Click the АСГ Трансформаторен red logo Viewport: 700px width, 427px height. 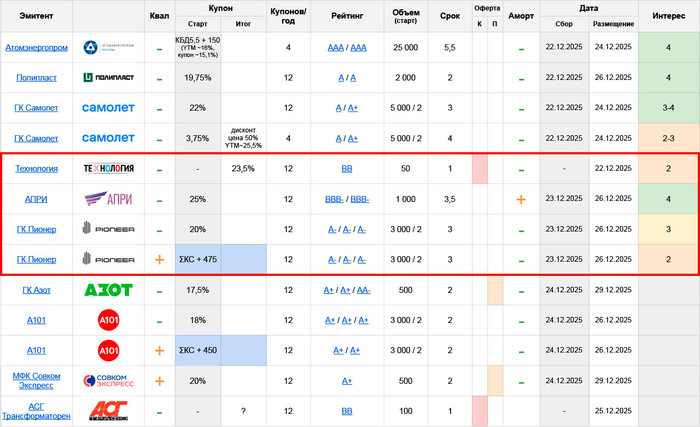point(107,410)
